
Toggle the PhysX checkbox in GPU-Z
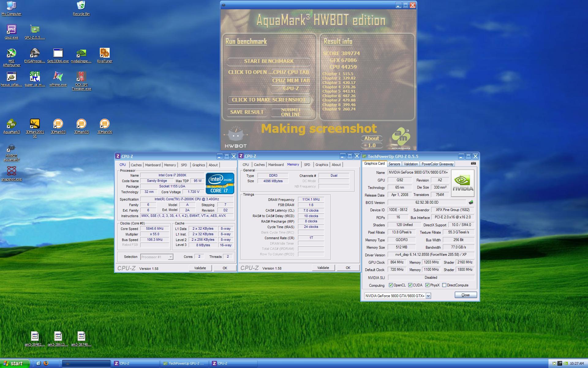pyautogui.click(x=427, y=285)
